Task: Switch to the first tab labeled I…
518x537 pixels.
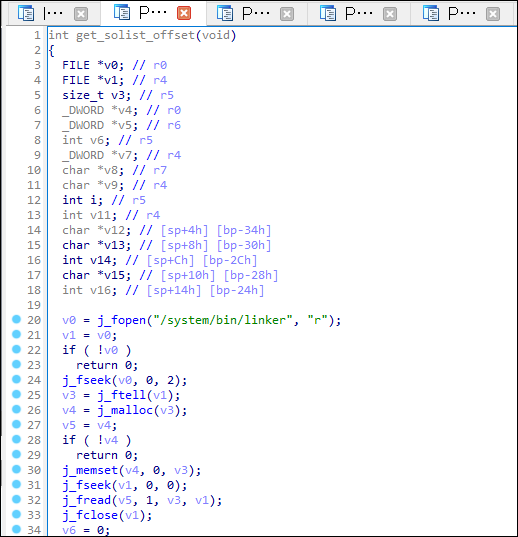Action: click(x=53, y=14)
